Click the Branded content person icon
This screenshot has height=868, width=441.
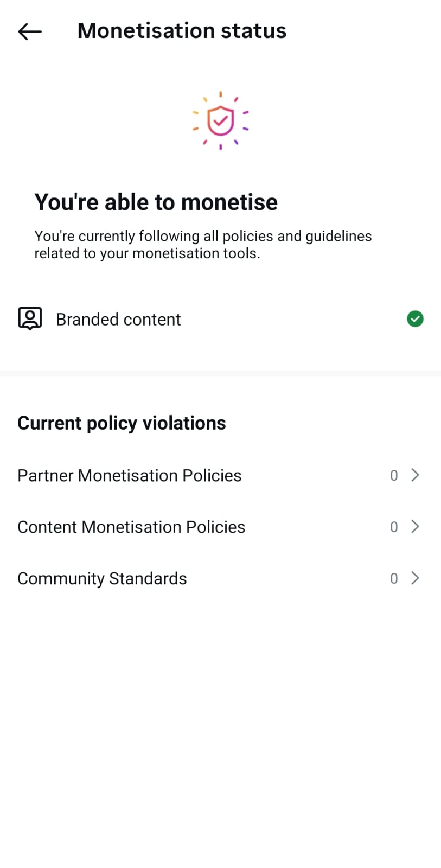pyautogui.click(x=30, y=318)
